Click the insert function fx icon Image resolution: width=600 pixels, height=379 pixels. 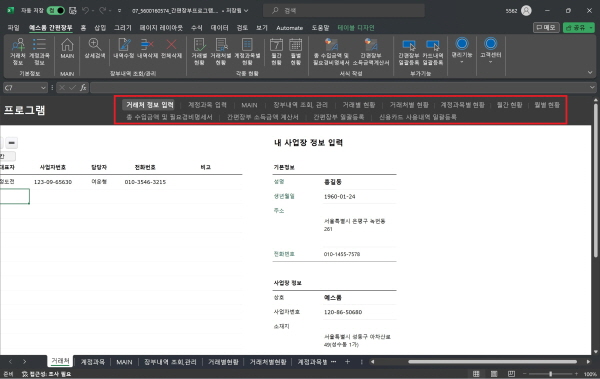83,88
